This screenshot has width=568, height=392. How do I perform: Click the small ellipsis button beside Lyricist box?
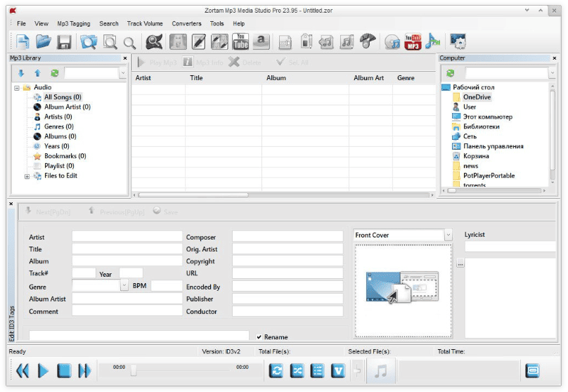tap(460, 264)
